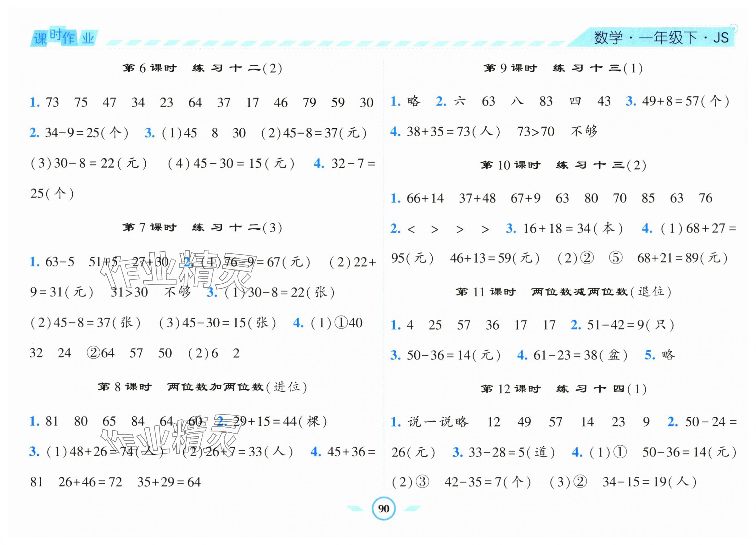Click the lower 作业精灵 watermark
Image resolution: width=756 pixels, height=545 pixels.
[x=172, y=437]
